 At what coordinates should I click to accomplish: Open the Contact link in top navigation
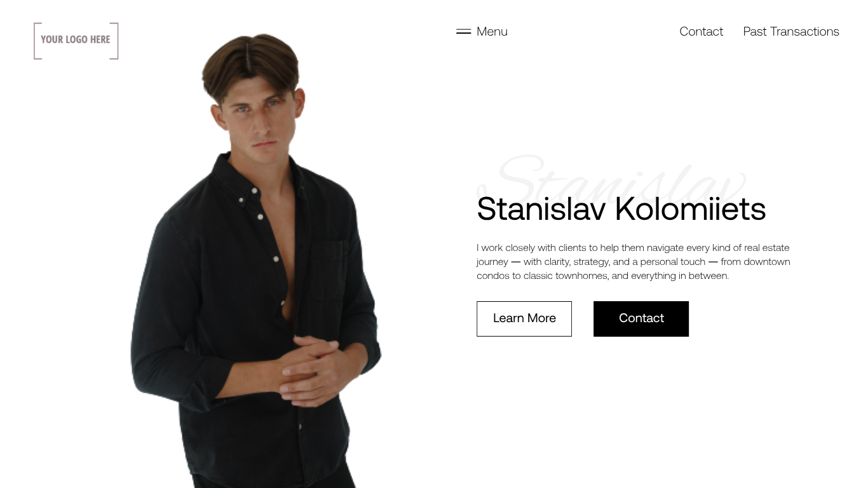pos(701,32)
